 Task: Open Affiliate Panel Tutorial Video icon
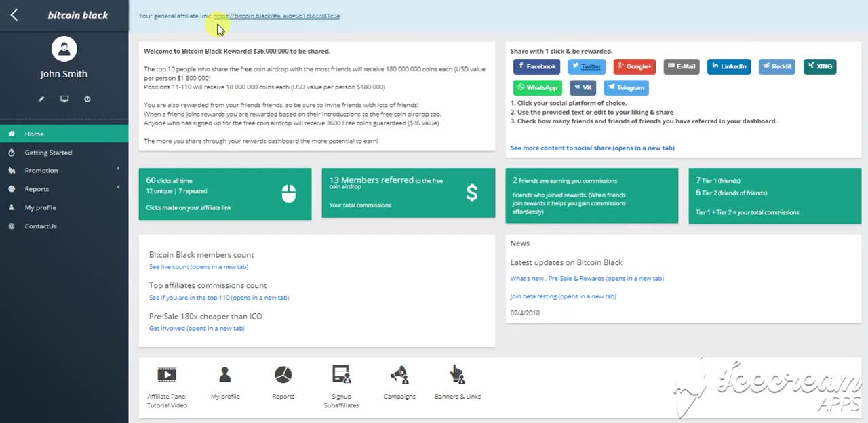point(167,374)
